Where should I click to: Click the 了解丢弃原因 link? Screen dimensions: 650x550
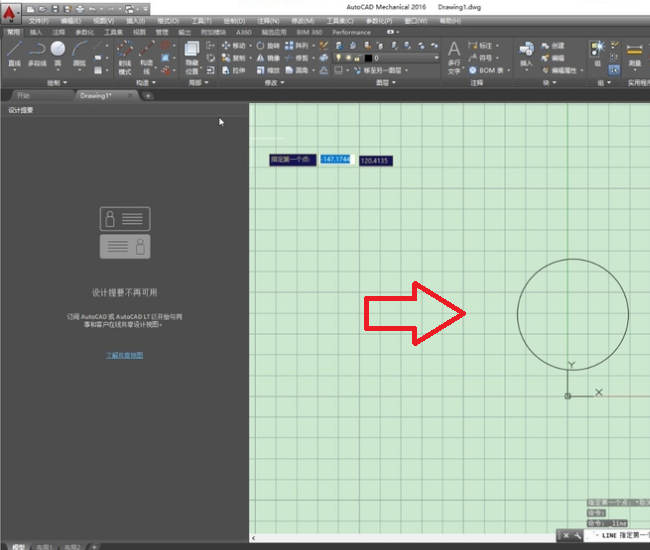pyautogui.click(x=125, y=355)
